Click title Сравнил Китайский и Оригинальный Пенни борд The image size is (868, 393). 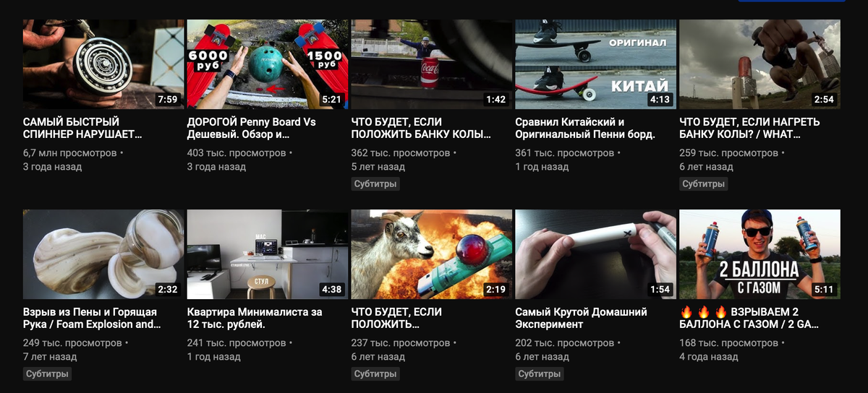tap(585, 128)
